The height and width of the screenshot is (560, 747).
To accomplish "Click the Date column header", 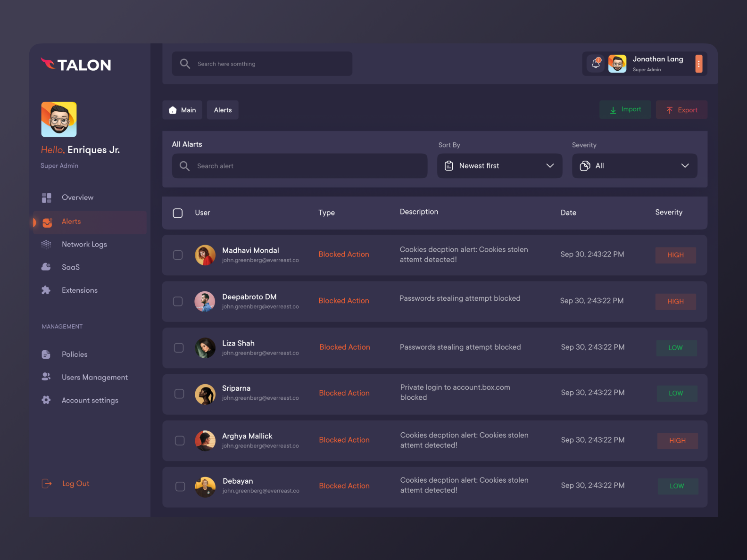I will (568, 213).
